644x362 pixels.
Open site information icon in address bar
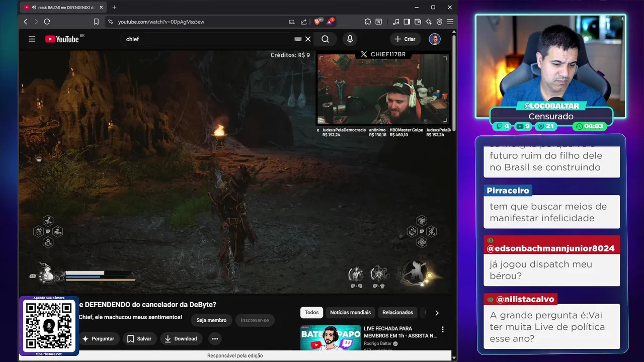click(111, 22)
